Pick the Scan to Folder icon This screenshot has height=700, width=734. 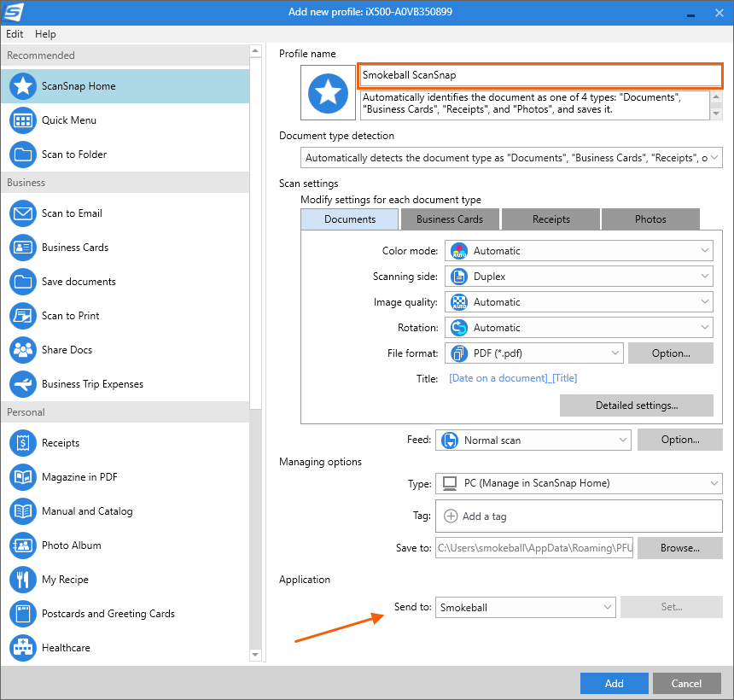coord(22,155)
